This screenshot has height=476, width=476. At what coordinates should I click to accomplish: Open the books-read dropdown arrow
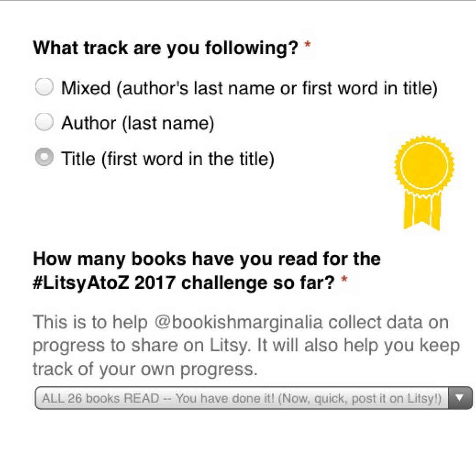coord(460,398)
